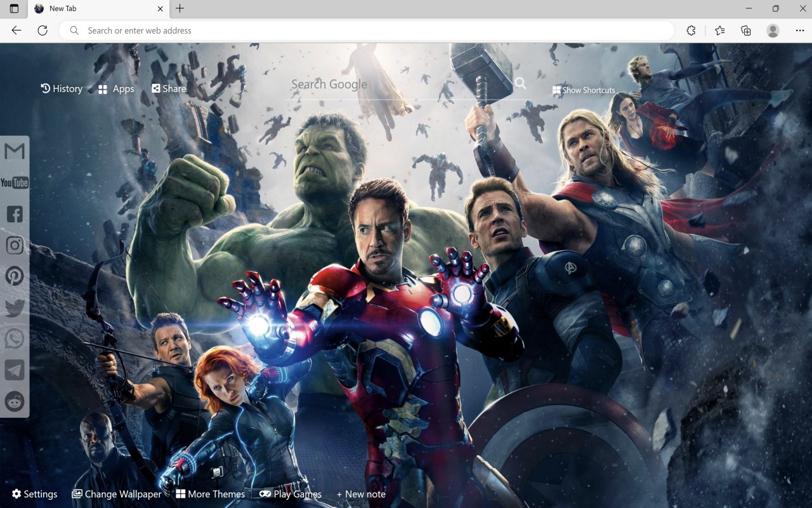Open Twitter sidebar shortcut
The height and width of the screenshot is (508, 812).
coord(15,307)
